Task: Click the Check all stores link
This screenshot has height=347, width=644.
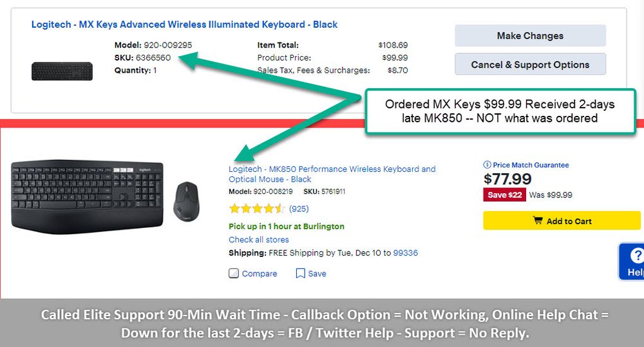Action: (259, 239)
